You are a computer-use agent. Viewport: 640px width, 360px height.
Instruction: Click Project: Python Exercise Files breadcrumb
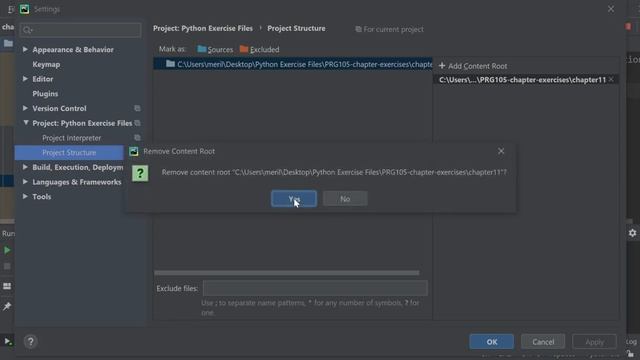pyautogui.click(x=203, y=29)
